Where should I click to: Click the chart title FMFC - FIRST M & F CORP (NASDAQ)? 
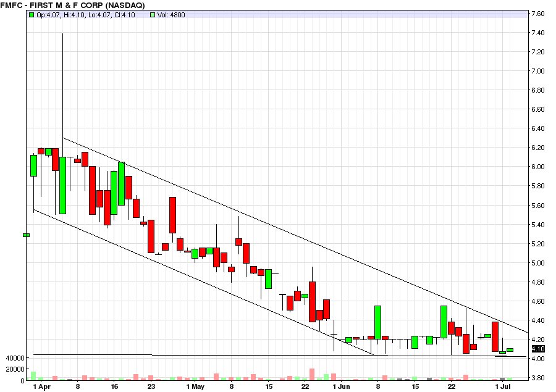click(x=73, y=5)
